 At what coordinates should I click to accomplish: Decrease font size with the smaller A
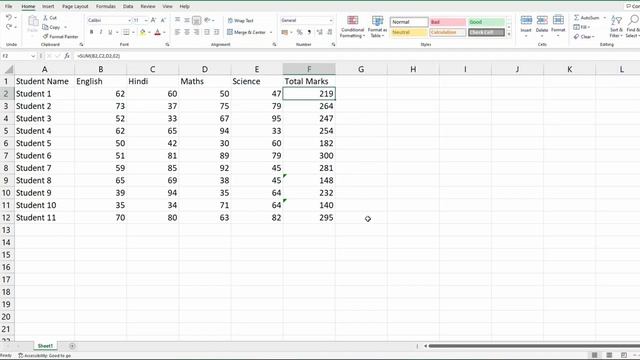[163, 20]
